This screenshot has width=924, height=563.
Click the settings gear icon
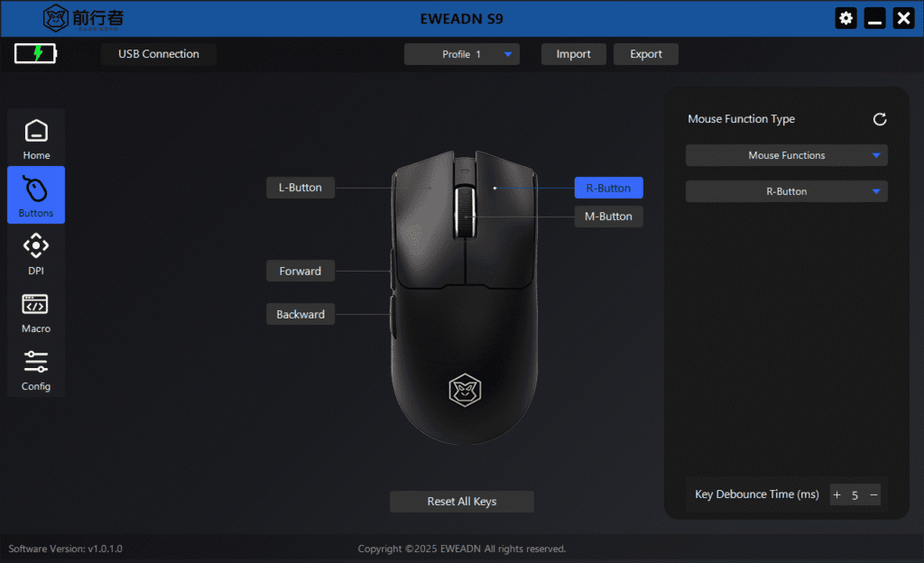(845, 18)
